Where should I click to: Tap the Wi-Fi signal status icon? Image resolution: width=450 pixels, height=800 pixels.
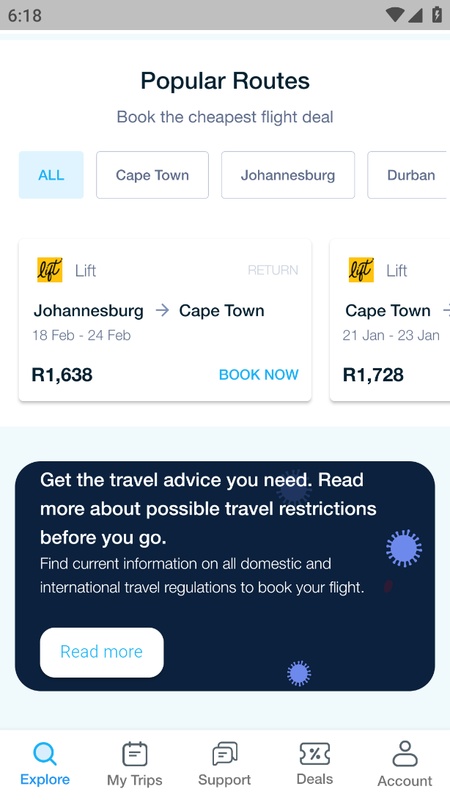[394, 15]
